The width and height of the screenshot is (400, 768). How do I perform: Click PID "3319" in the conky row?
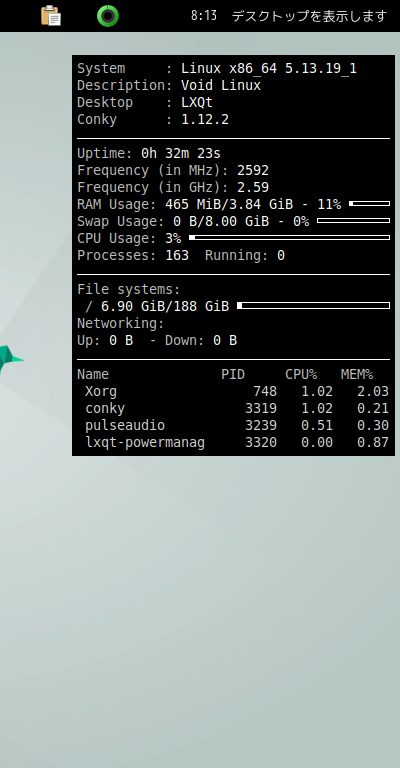pyautogui.click(x=261, y=408)
